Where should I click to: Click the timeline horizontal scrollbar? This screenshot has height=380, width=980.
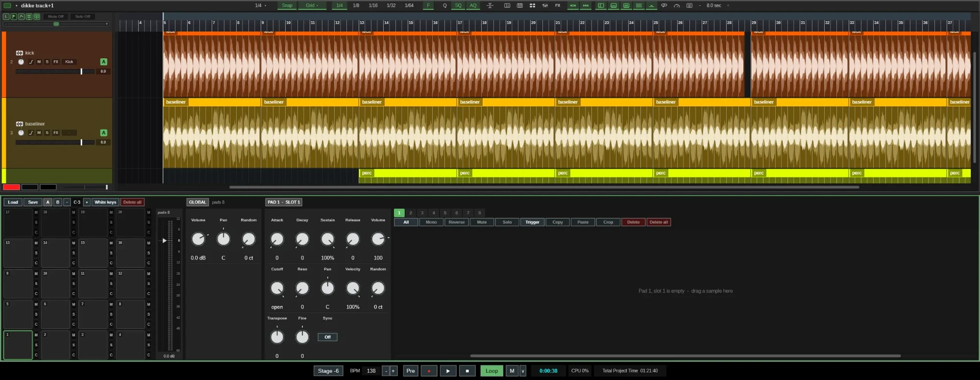tap(544, 187)
